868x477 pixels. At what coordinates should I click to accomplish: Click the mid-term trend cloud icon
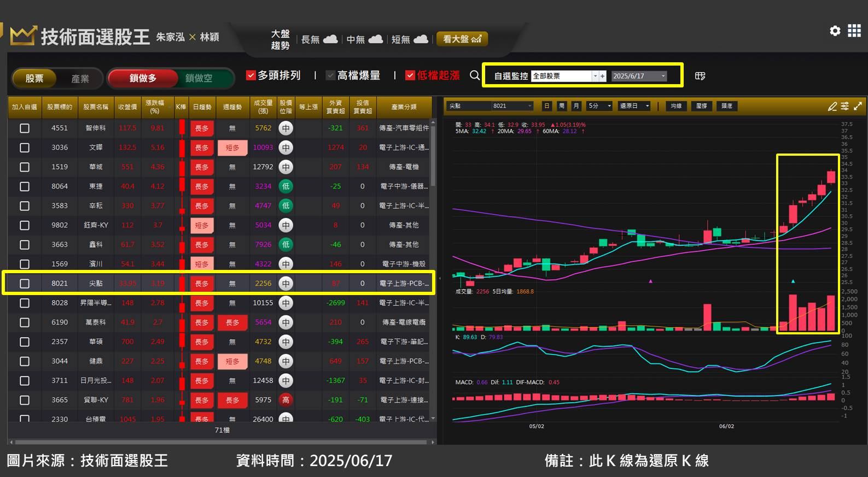click(376, 39)
